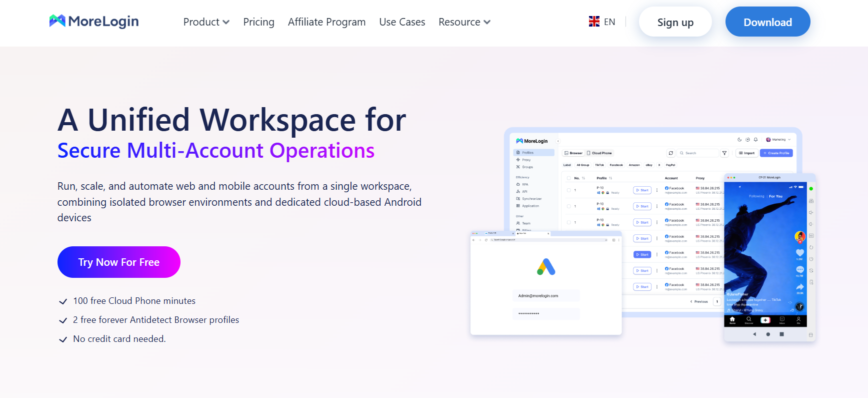Click the MoreLogin logo in the header
Screen dimensions: 868x398
(94, 22)
